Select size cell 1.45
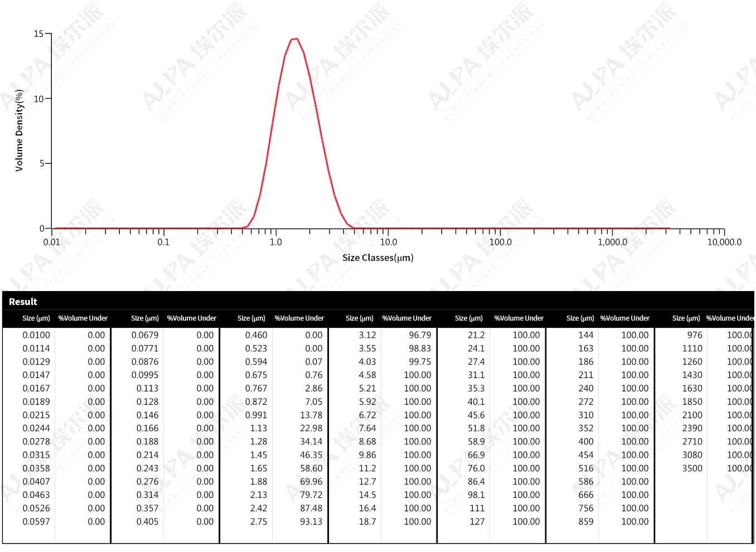This screenshot has height=552, width=756. [x=259, y=455]
